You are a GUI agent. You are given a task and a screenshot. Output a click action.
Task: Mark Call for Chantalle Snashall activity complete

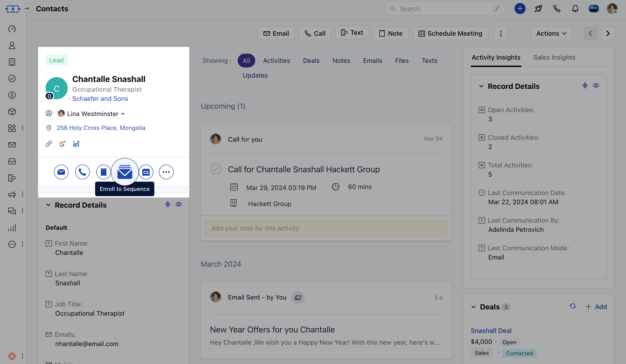pos(215,169)
